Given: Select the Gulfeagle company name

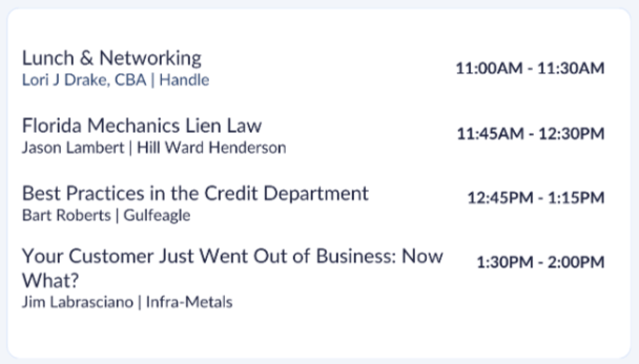Looking at the screenshot, I should click(x=157, y=216).
